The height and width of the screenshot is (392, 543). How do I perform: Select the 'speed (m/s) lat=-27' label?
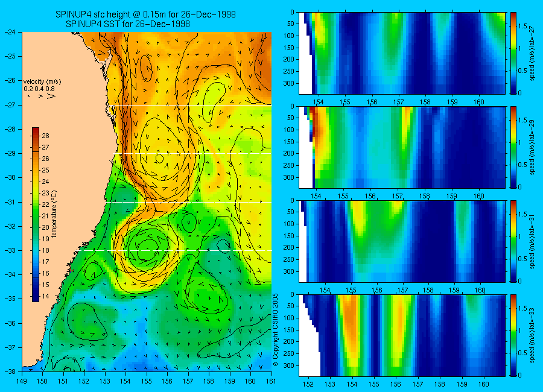tap(532, 53)
